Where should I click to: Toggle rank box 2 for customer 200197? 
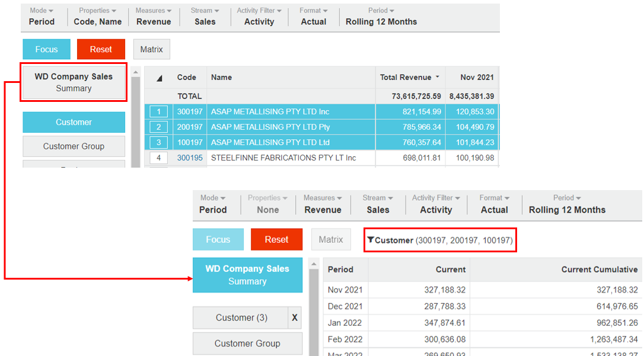(158, 127)
